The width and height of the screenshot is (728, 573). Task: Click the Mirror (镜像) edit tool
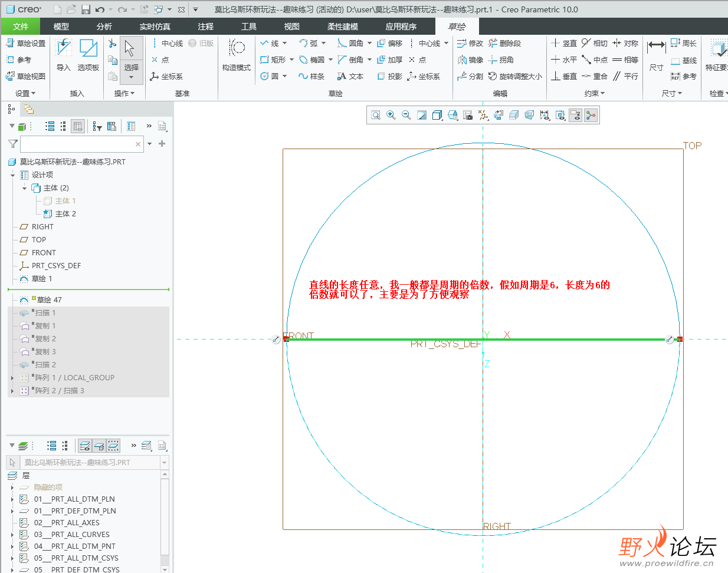470,60
